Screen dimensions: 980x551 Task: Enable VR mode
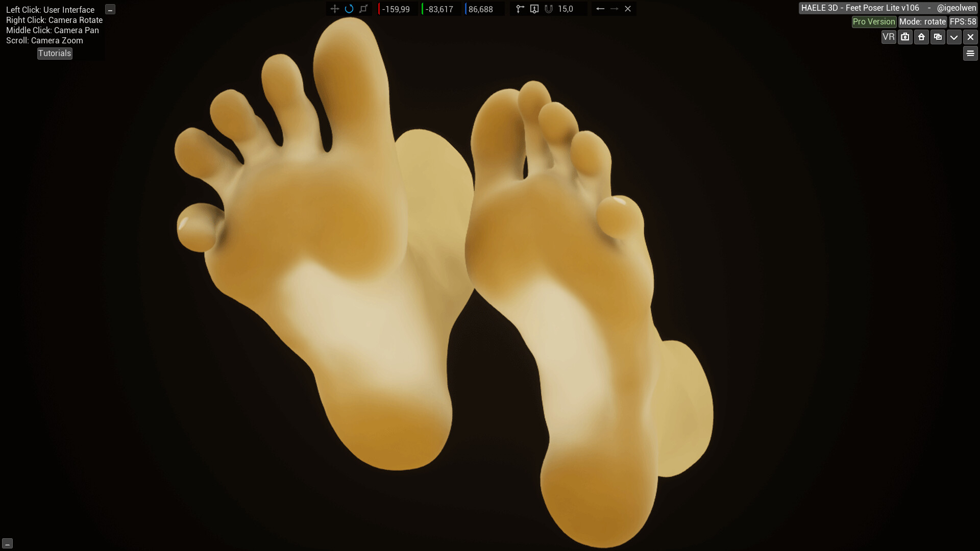pyautogui.click(x=888, y=37)
